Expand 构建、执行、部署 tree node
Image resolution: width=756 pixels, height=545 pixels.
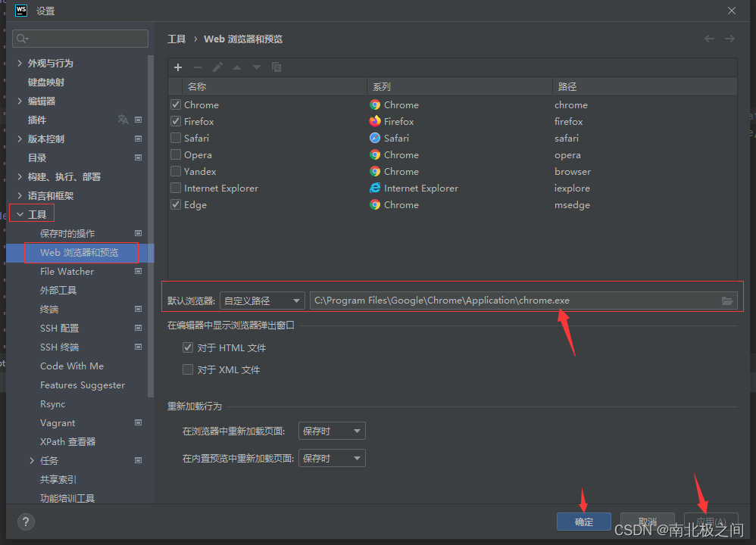20,177
